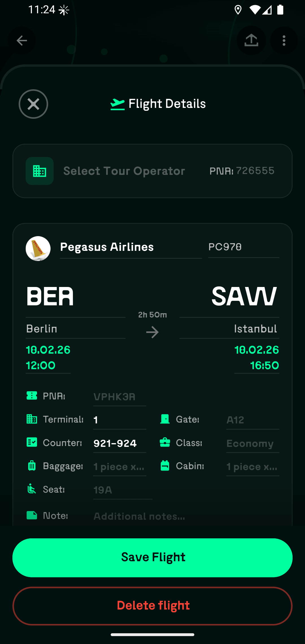
Task: Open the three-dot overflow menu
Action: (284, 41)
